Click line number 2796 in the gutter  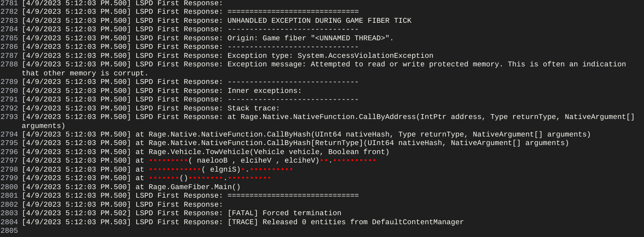[x=9, y=152]
